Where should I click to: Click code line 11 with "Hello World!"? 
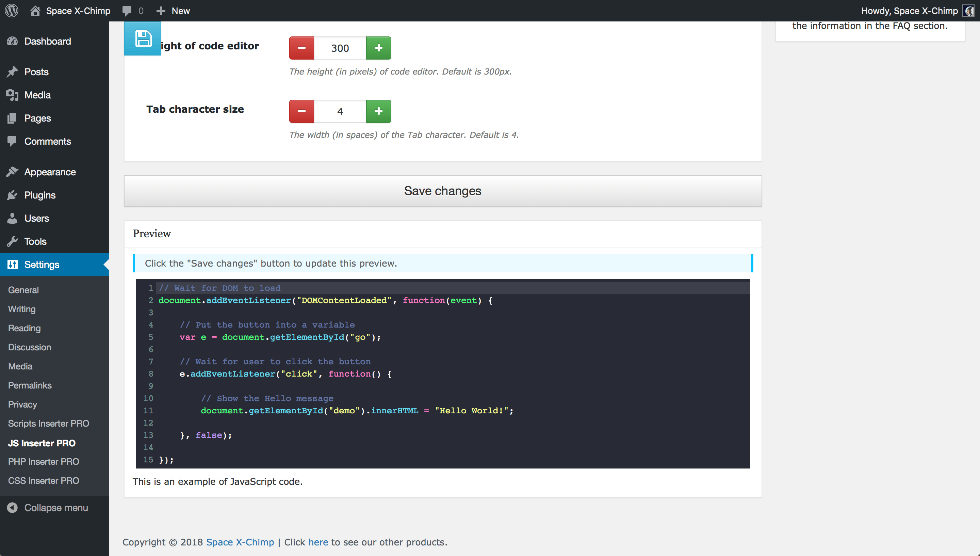(357, 411)
